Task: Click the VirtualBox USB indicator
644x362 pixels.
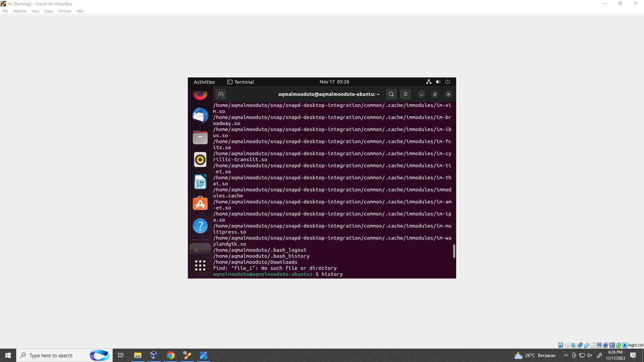Action: click(587, 345)
